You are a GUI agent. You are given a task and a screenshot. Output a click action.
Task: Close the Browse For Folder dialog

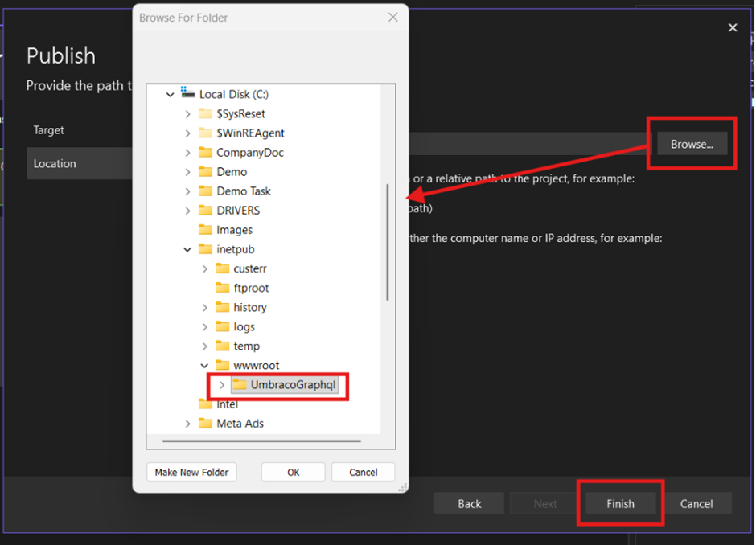pos(392,17)
